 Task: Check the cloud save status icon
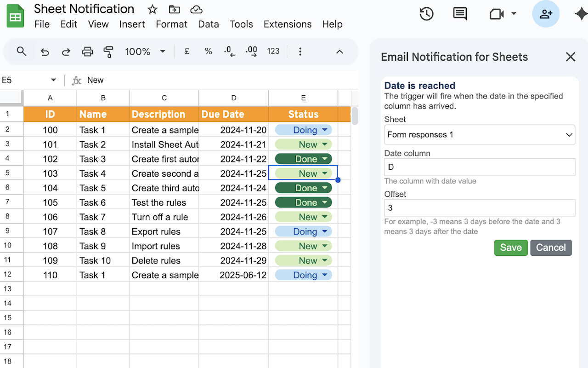196,9
